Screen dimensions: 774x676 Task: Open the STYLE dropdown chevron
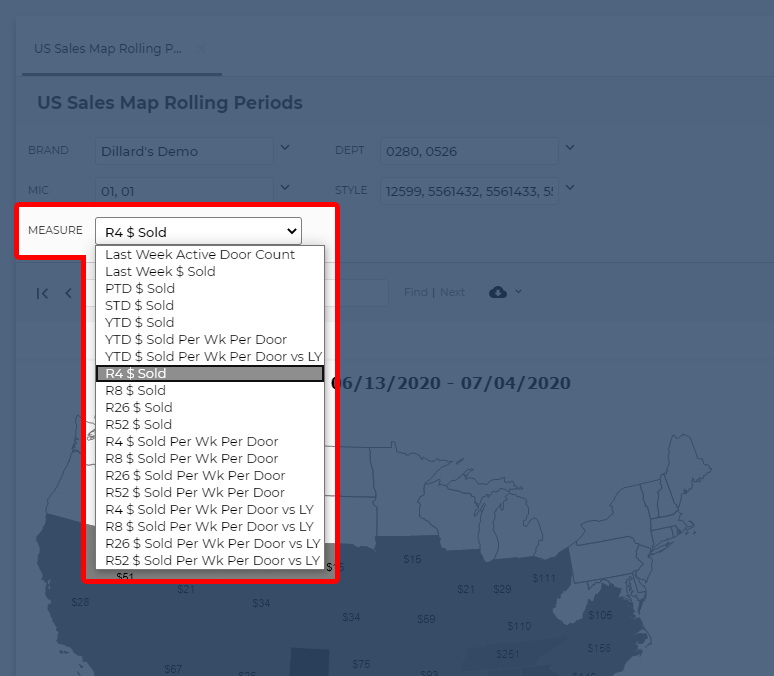click(x=570, y=187)
